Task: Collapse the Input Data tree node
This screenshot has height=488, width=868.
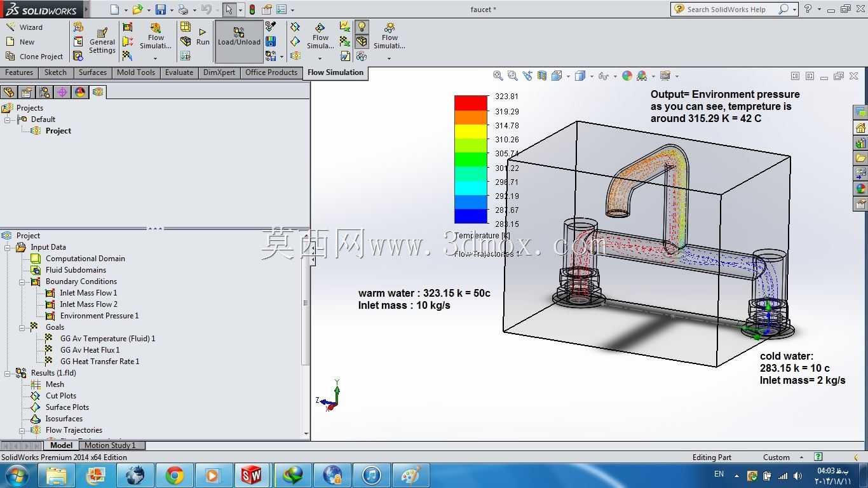Action: pyautogui.click(x=8, y=247)
